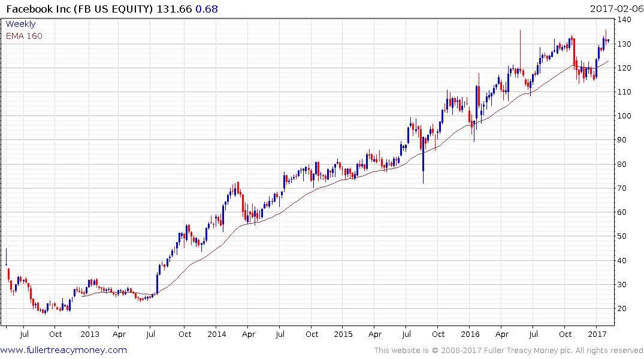Screen dimensions: 644x359
Task: Click the 140 price axis label
Action: point(624,19)
